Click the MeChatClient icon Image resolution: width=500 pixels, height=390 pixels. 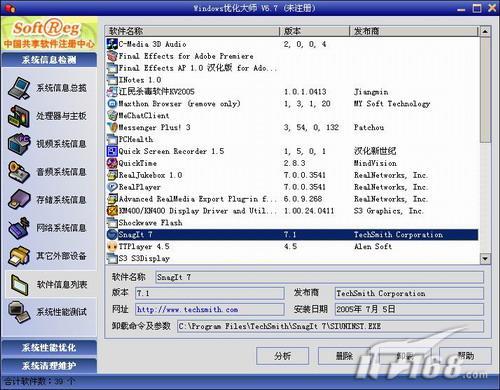(x=112, y=116)
